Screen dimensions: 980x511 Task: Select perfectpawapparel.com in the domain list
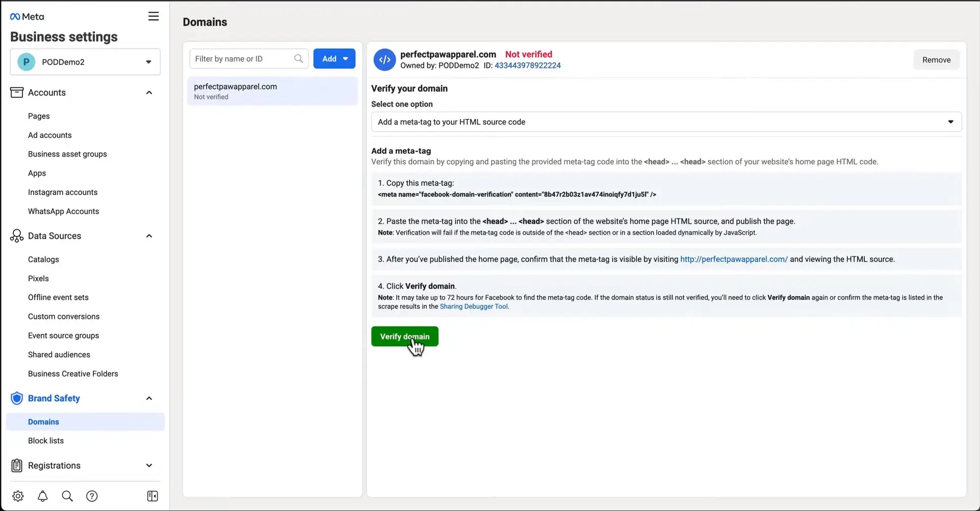tap(273, 91)
